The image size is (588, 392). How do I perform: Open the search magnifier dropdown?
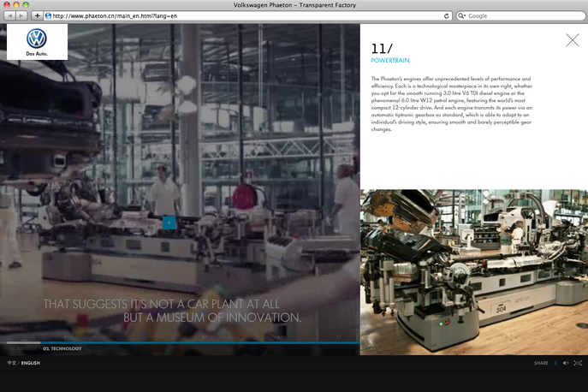pos(462,15)
